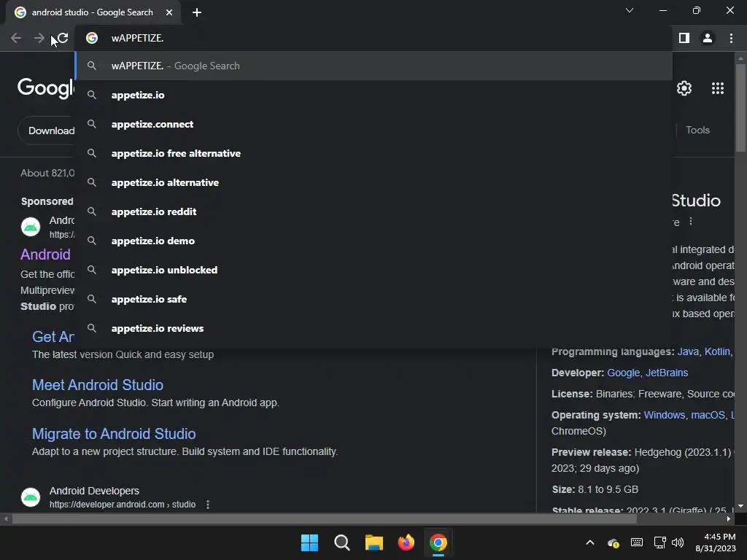Click the Chrome taskbar icon

pos(438,542)
